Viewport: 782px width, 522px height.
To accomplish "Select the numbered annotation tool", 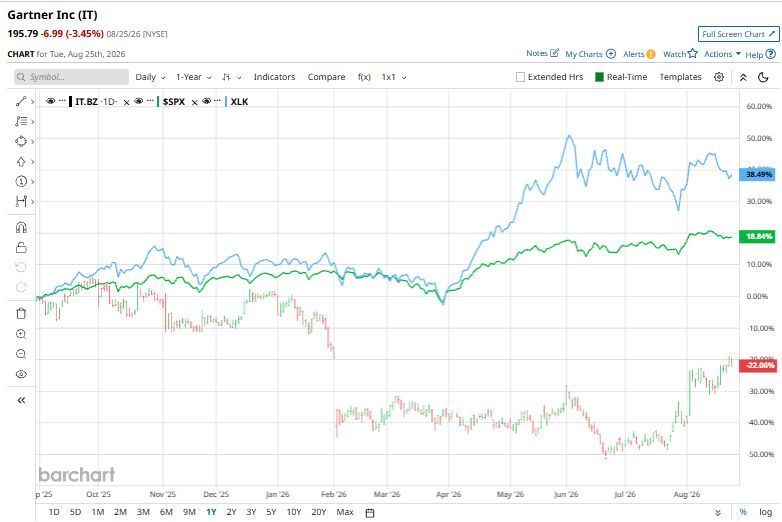I will click(20, 181).
